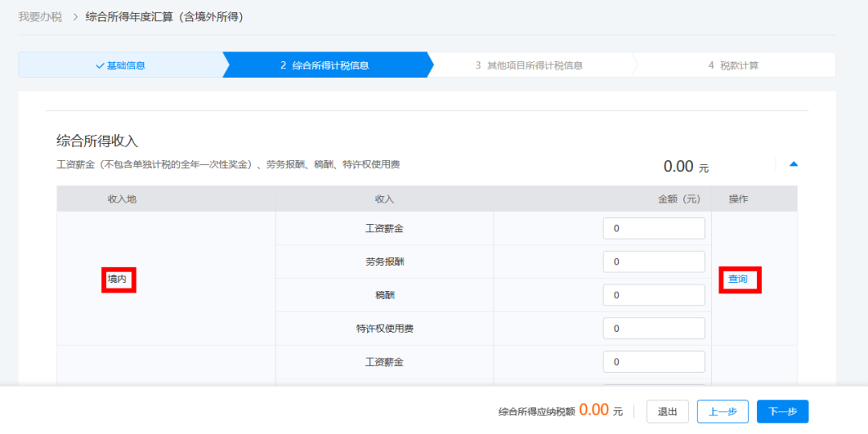Open step 3 其他项目所得计税信息

click(529, 65)
